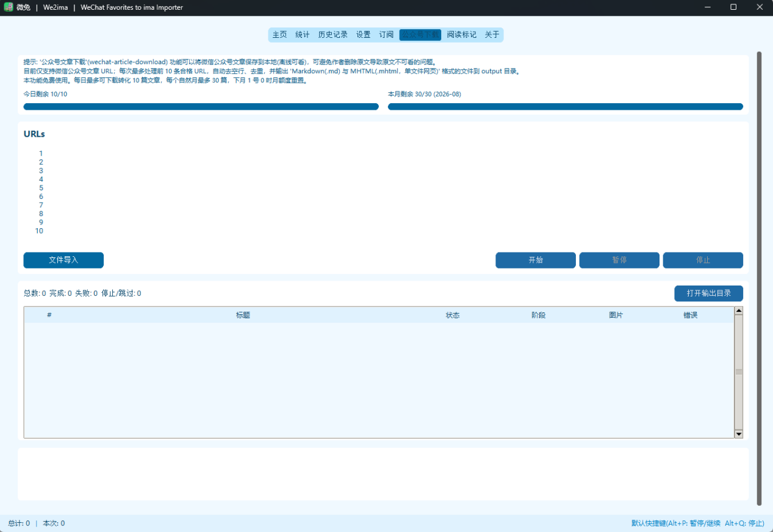Click the 总数: 0 counter text
This screenshot has height=532, width=773.
35,293
